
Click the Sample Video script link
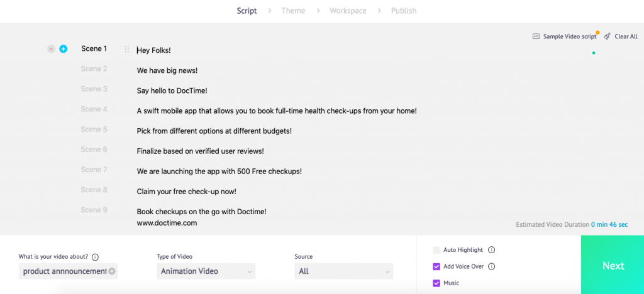click(x=570, y=36)
